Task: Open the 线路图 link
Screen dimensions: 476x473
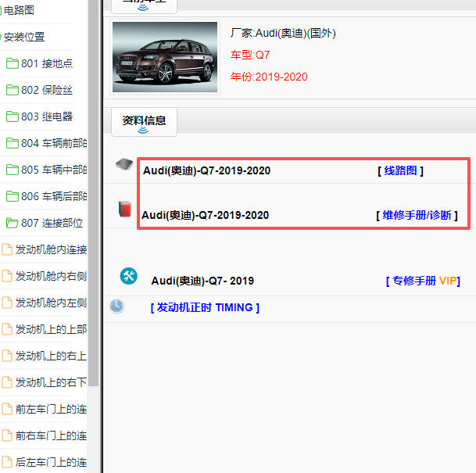Action: click(x=400, y=170)
